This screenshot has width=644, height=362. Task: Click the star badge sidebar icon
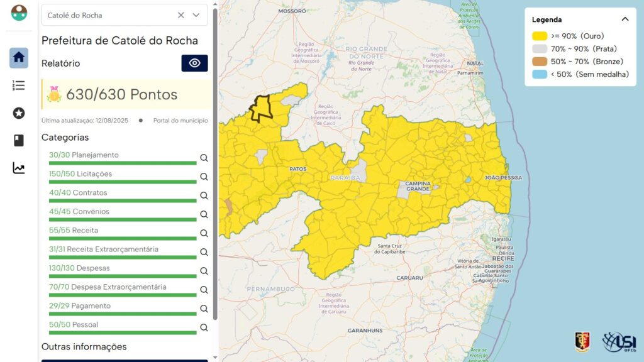(19, 113)
